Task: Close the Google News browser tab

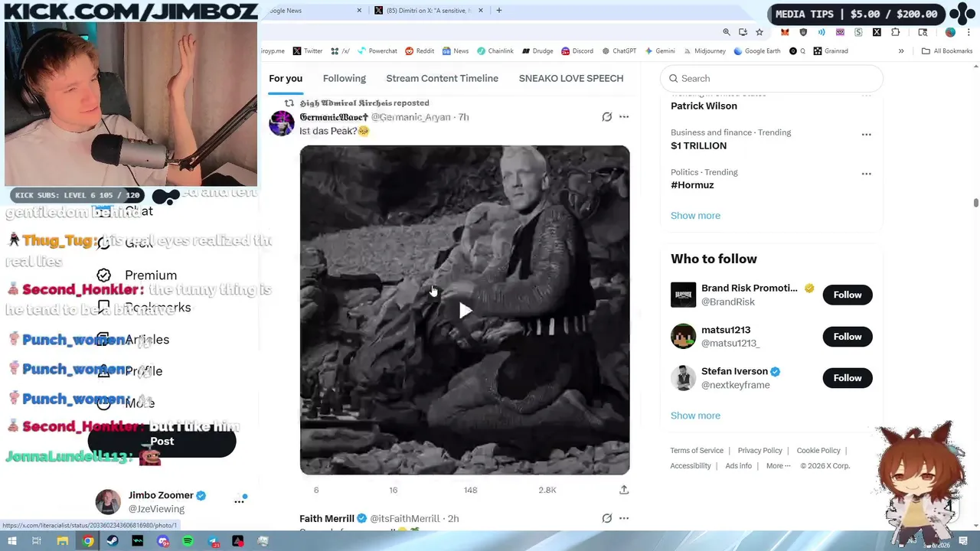Action: pos(359,11)
